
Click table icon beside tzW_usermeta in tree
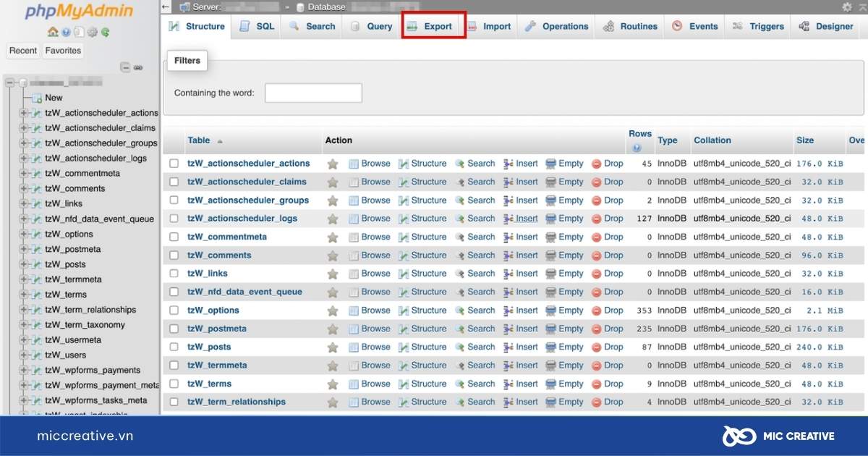pyautogui.click(x=37, y=340)
